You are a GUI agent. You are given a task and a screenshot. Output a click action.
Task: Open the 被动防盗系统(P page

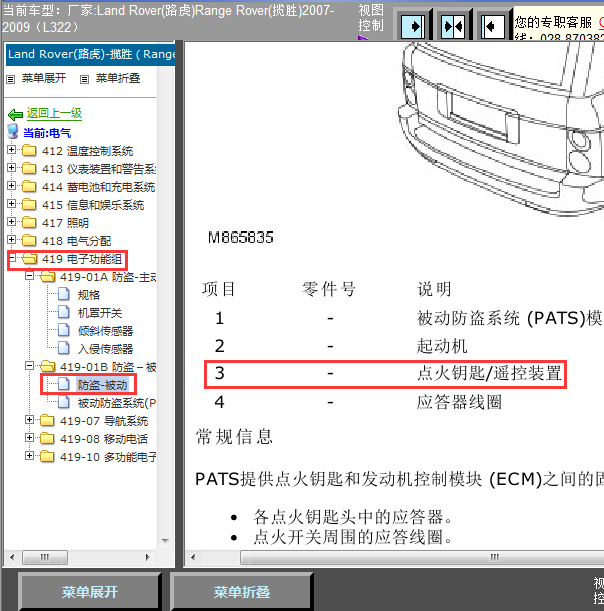click(x=117, y=403)
